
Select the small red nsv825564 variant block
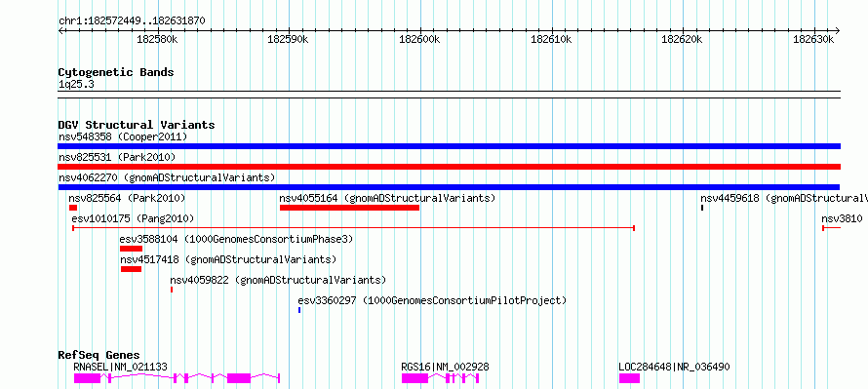[73, 208]
